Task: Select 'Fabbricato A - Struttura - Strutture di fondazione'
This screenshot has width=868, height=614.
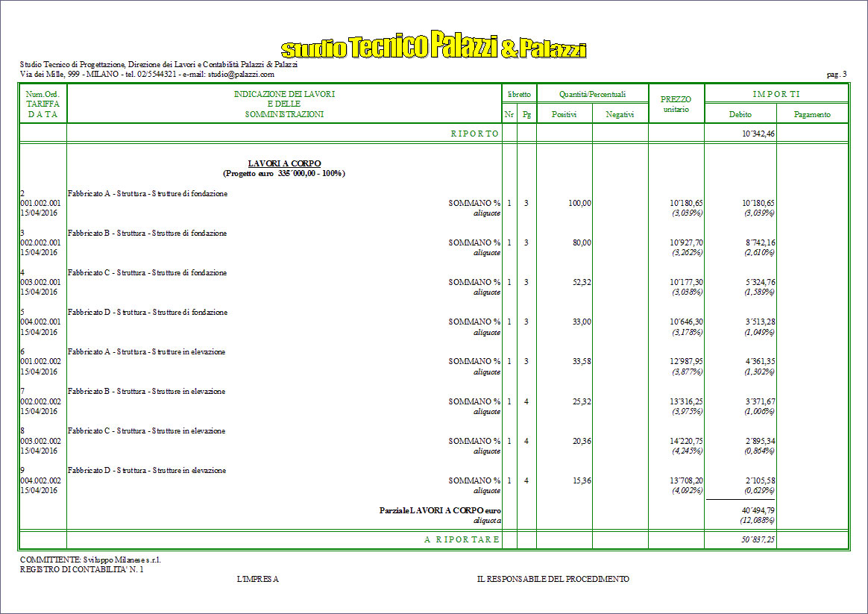Action: (x=147, y=194)
